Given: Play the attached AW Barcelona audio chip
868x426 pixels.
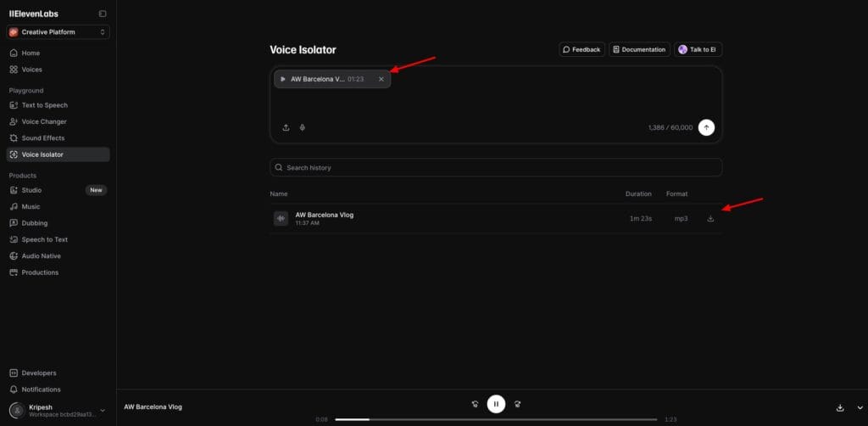Looking at the screenshot, I should click(283, 79).
